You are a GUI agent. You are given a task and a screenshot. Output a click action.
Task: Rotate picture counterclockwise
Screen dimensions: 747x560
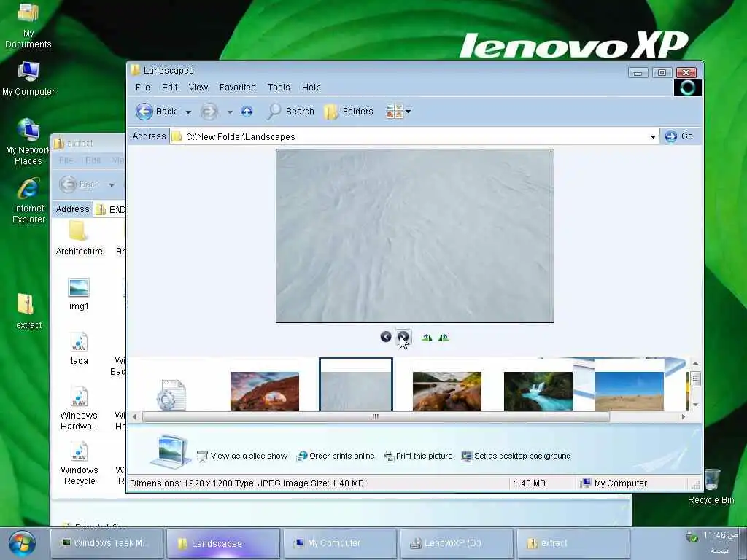pyautogui.click(x=444, y=337)
